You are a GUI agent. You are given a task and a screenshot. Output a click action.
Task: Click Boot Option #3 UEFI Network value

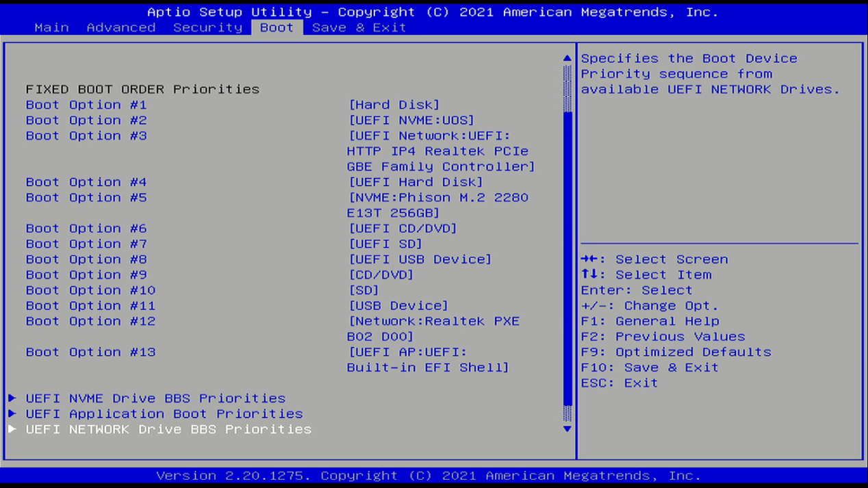coord(440,151)
